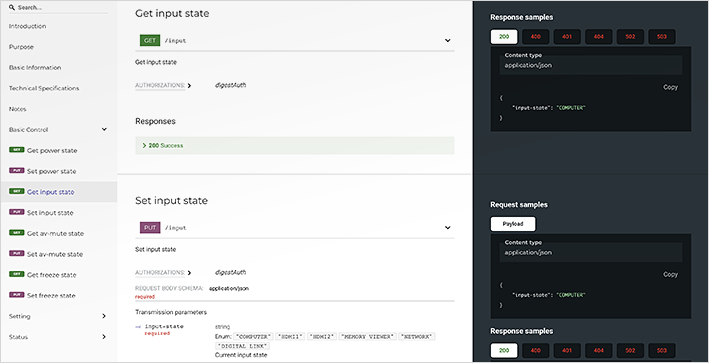Open the Notes section
The height and width of the screenshot is (363, 709).
click(x=18, y=109)
